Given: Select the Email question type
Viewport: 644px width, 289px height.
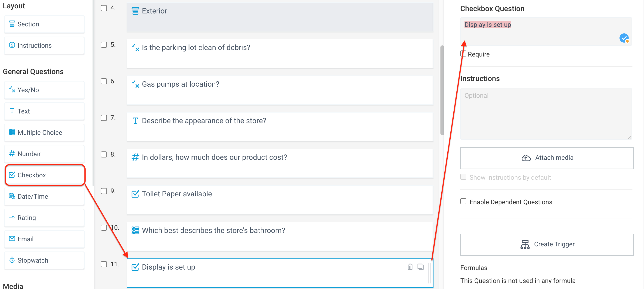Looking at the screenshot, I should (44, 239).
